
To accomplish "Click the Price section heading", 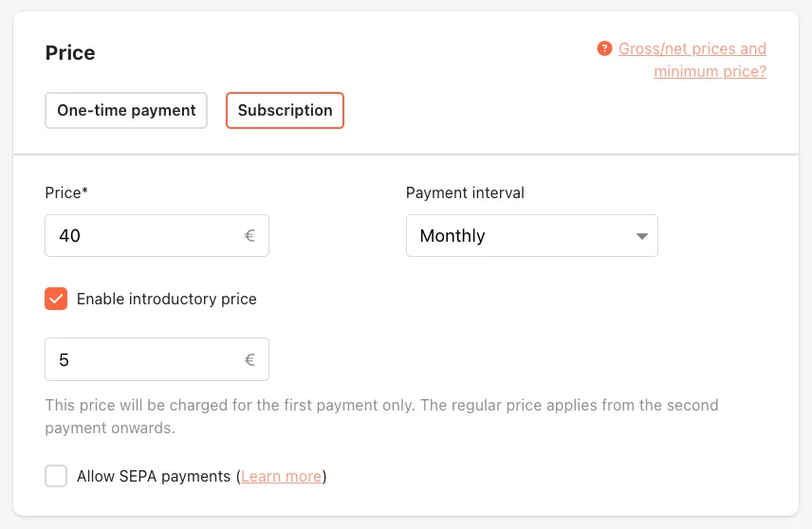I will pos(70,53).
